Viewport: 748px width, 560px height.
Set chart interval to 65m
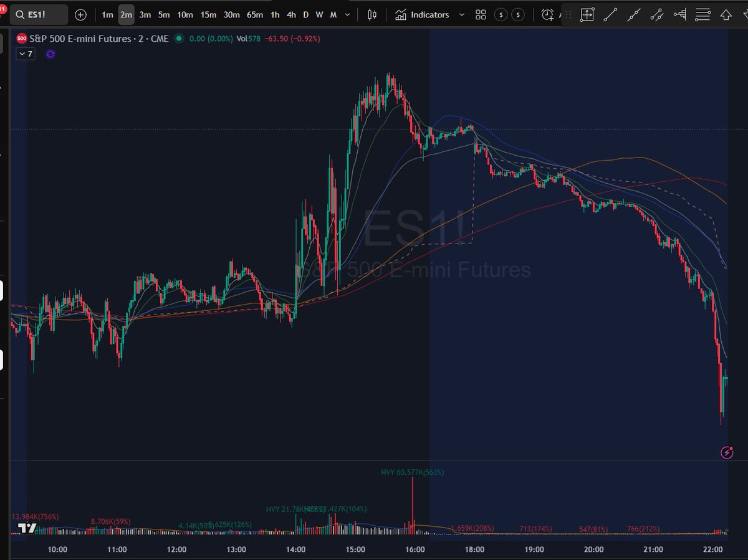(x=254, y=14)
